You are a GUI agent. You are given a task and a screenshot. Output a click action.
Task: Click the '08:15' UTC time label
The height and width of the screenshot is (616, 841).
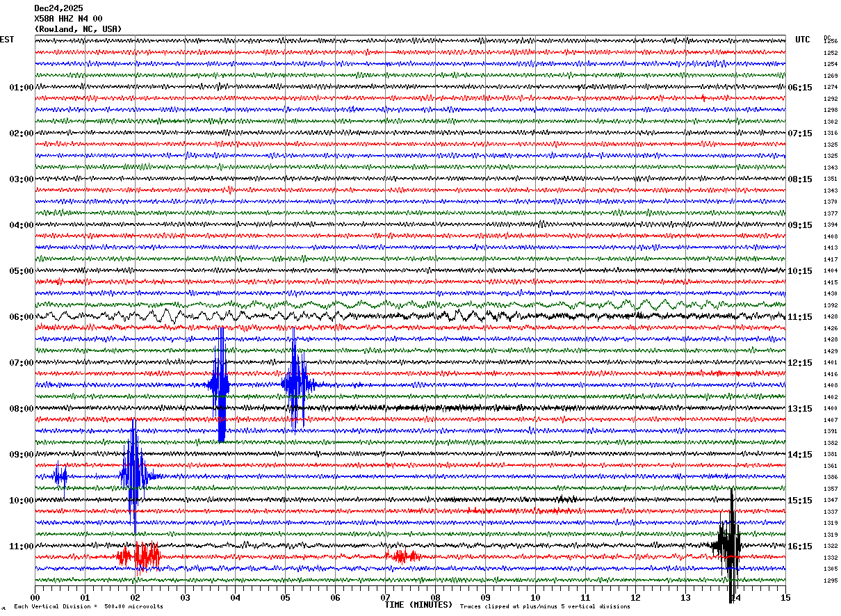(x=800, y=179)
